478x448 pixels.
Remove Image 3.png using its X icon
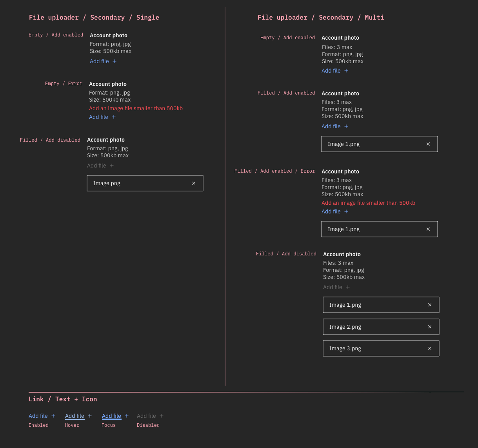[430, 348]
